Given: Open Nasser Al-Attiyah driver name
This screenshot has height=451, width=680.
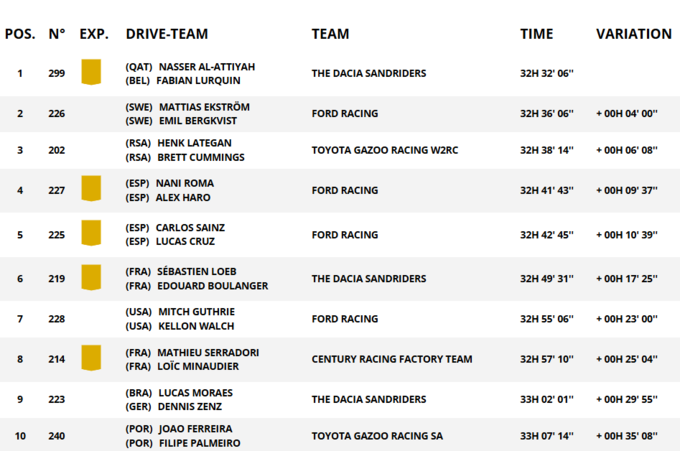Looking at the screenshot, I should (206, 66).
